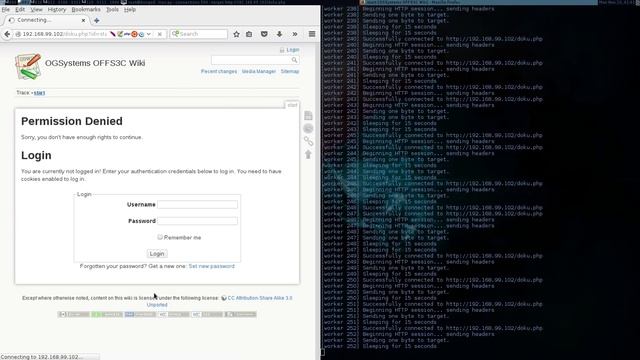Click the DokuWiki logo image

[28, 66]
